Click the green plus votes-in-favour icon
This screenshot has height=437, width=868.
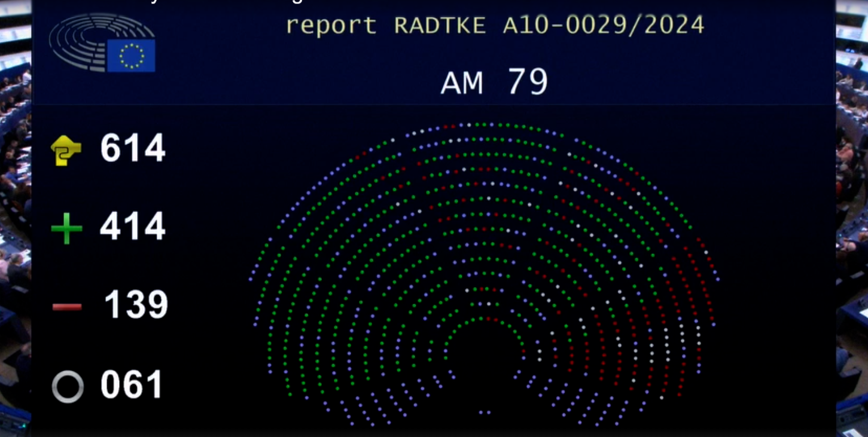(x=66, y=229)
